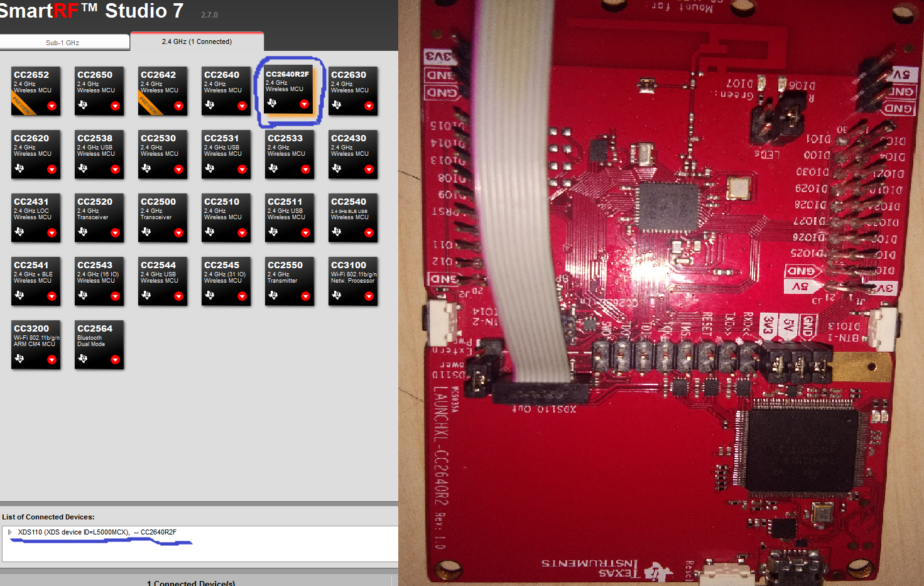Select the CC2511 USB device tile
Image resolution: width=924 pixels, height=586 pixels.
pyautogui.click(x=290, y=218)
